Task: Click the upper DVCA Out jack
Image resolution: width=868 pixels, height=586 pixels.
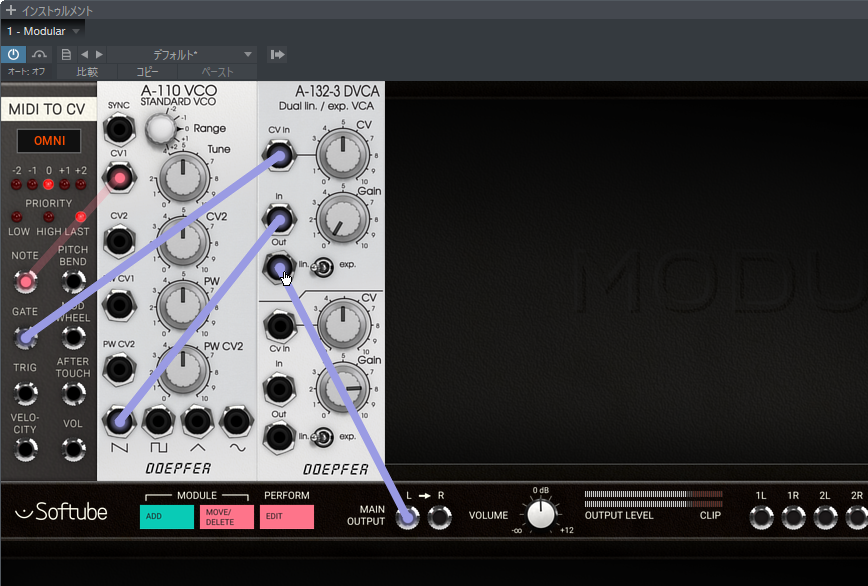Action: click(x=279, y=267)
